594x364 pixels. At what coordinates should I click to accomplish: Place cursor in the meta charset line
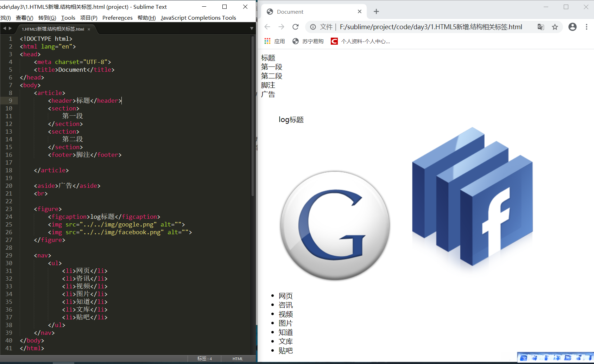pyautogui.click(x=72, y=62)
